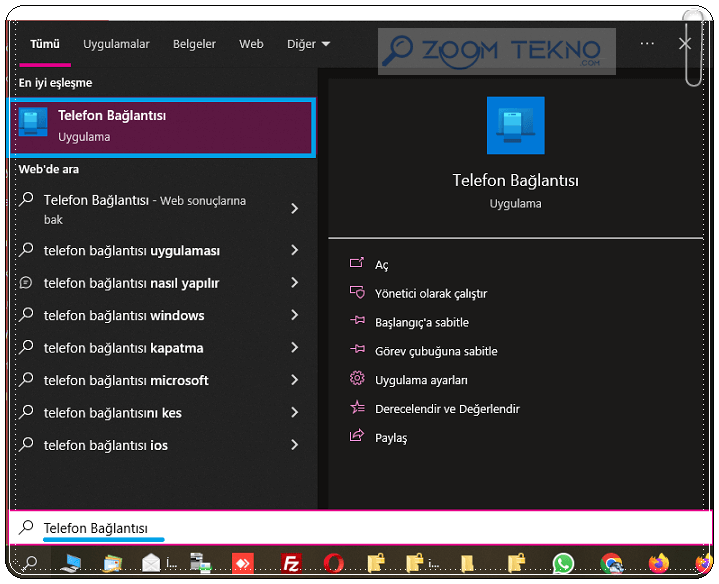Open Telefon Bağlantısı best match result
This screenshot has width=719, height=584.
pyautogui.click(x=161, y=127)
